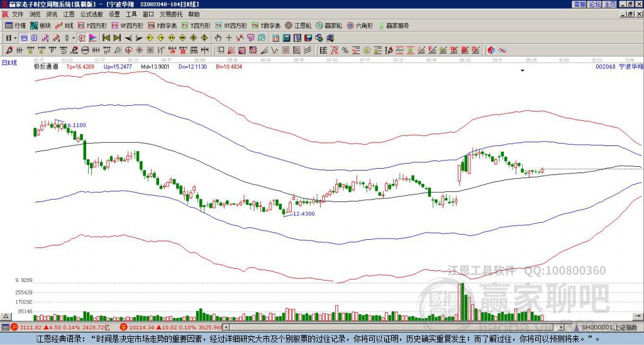Click the circle with horizontal line icon

point(85,50)
